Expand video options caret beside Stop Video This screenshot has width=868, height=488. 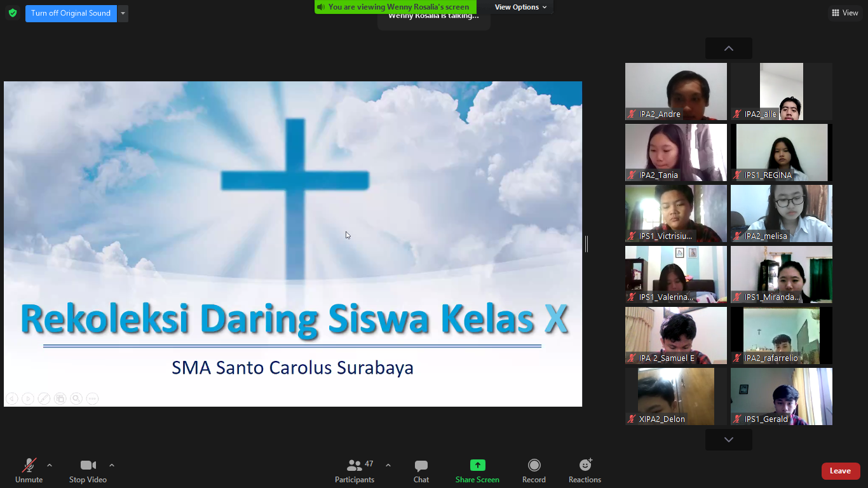point(112,465)
